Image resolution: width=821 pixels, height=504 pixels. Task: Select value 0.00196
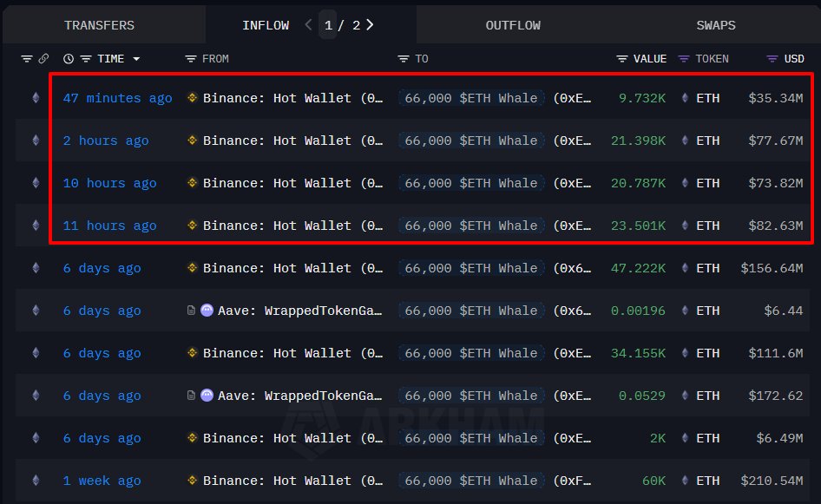click(x=638, y=311)
